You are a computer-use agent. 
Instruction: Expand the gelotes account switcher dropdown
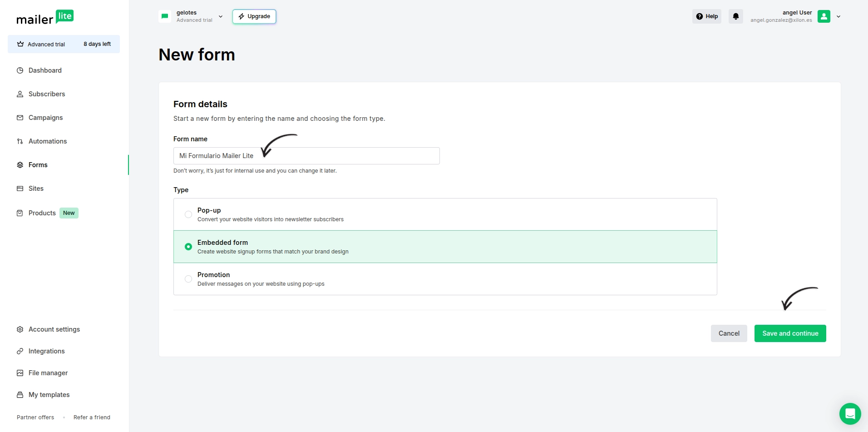pos(221,16)
